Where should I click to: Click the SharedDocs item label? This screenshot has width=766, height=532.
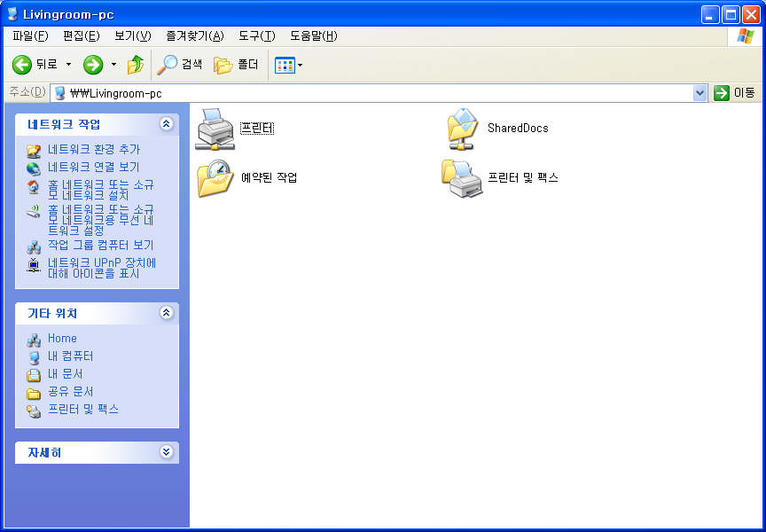tap(518, 129)
